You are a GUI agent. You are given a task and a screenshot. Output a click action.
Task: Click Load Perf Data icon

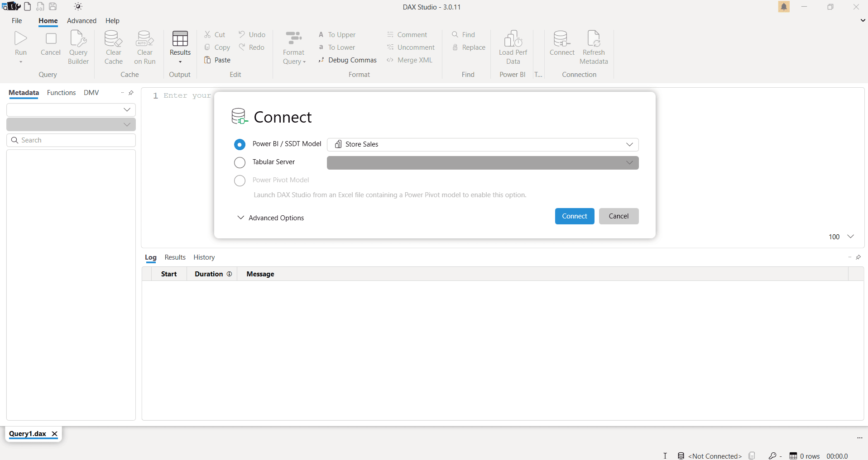tap(513, 38)
